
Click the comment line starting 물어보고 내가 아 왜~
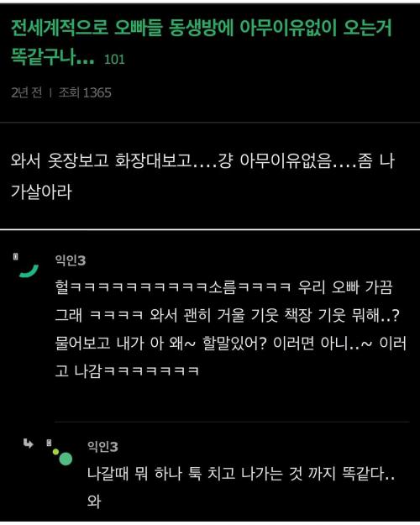click(x=231, y=344)
